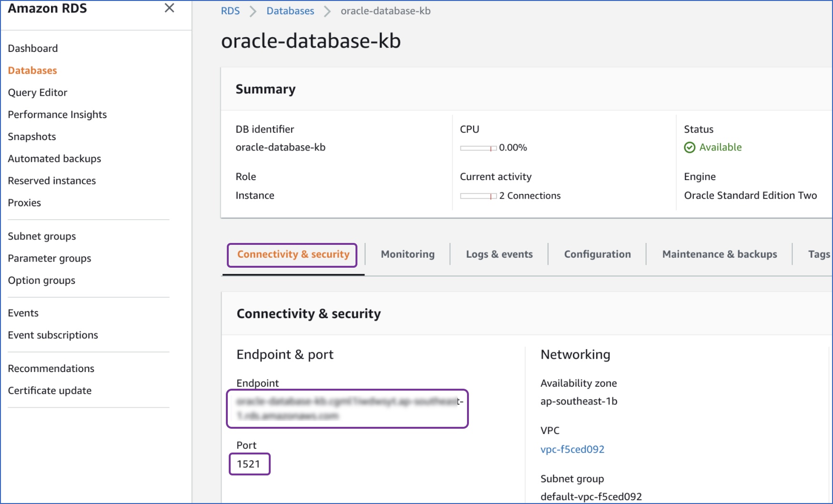The width and height of the screenshot is (833, 504).
Task: Open Query Editor
Action: [x=38, y=92]
